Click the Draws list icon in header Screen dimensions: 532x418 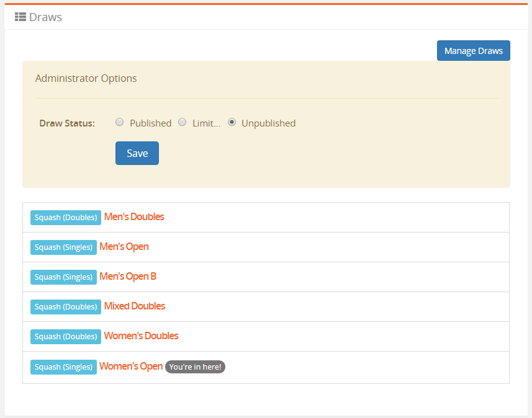pos(20,17)
